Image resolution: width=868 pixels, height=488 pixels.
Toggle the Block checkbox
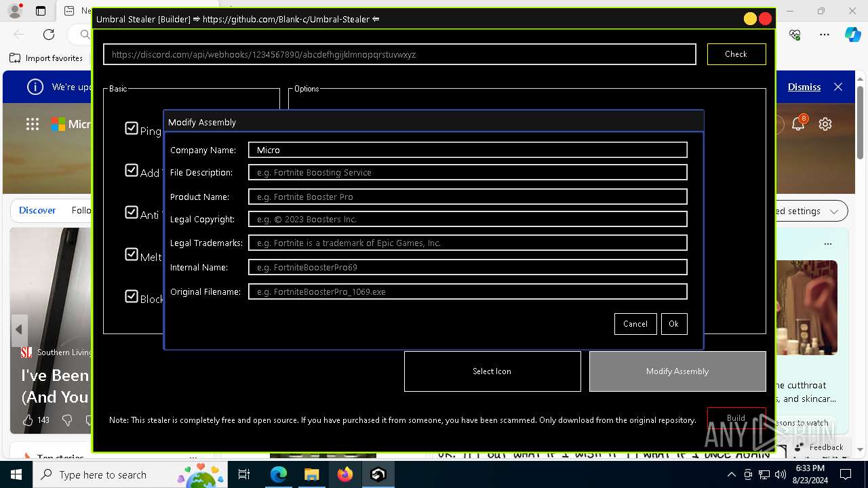(132, 296)
